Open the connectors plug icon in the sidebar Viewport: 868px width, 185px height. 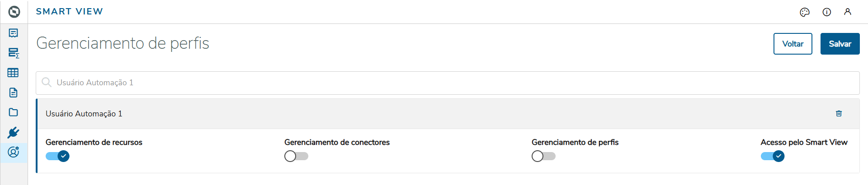pos(14,132)
